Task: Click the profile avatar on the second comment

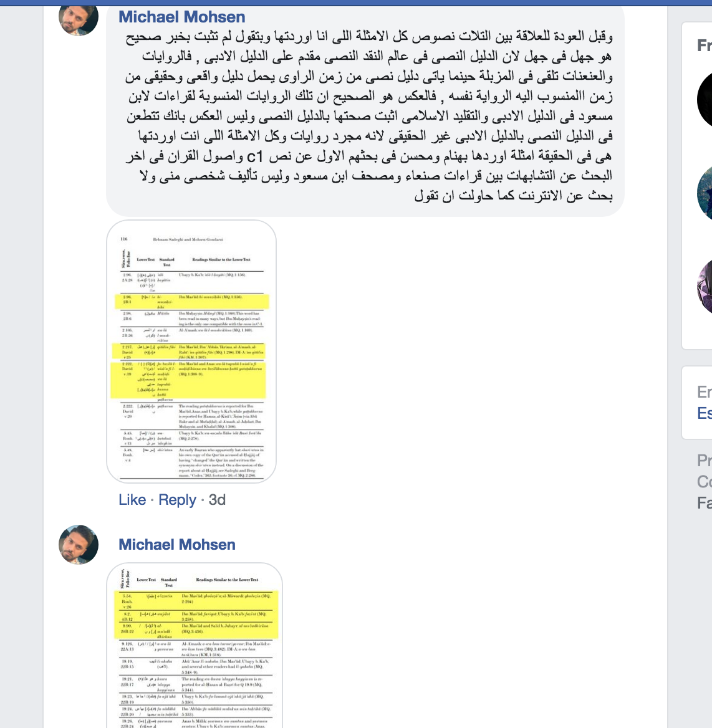Action: coord(79,545)
